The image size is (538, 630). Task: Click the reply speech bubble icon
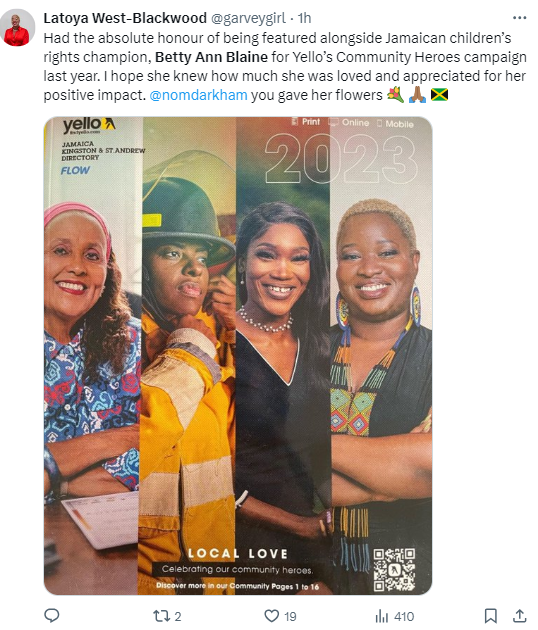[x=51, y=616]
